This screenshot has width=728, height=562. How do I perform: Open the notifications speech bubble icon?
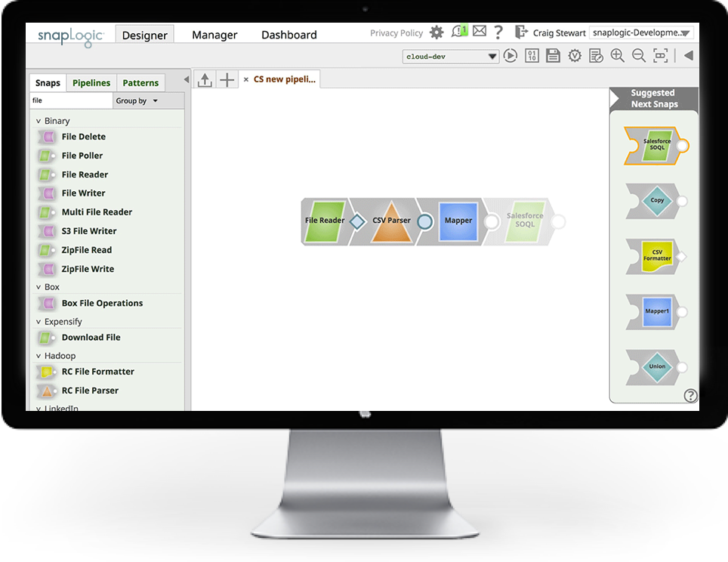coord(459,32)
